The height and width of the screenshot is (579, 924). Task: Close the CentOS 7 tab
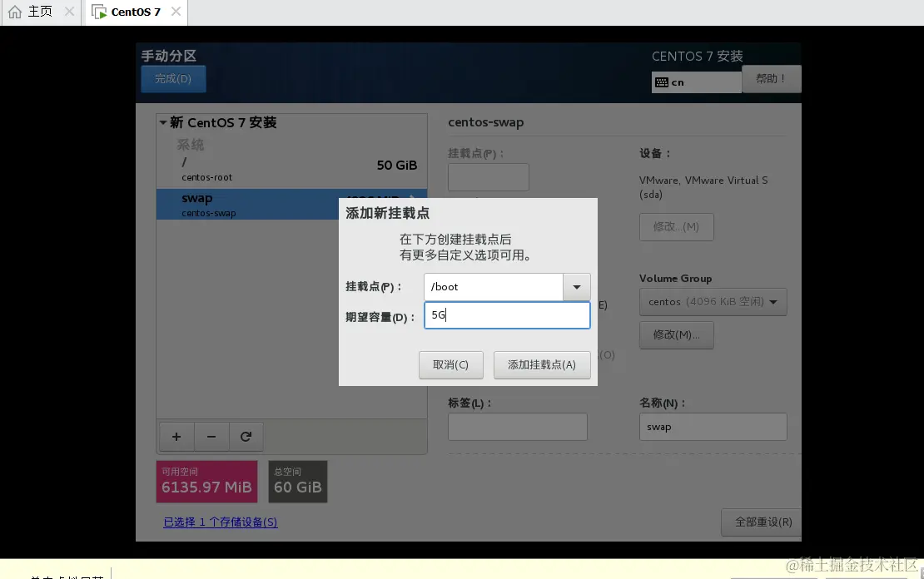(x=176, y=11)
